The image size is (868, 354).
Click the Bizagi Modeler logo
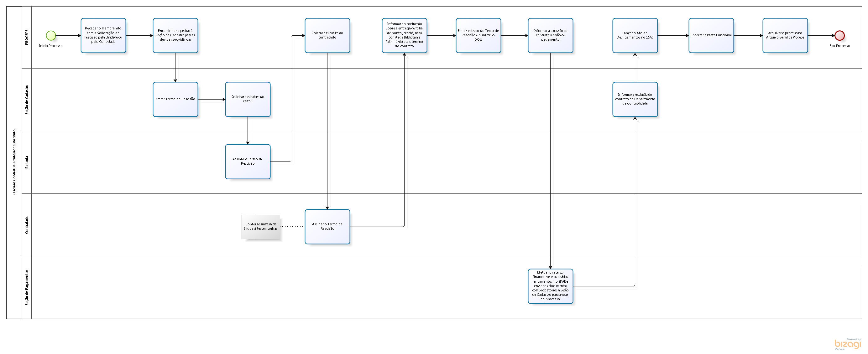[x=847, y=344]
